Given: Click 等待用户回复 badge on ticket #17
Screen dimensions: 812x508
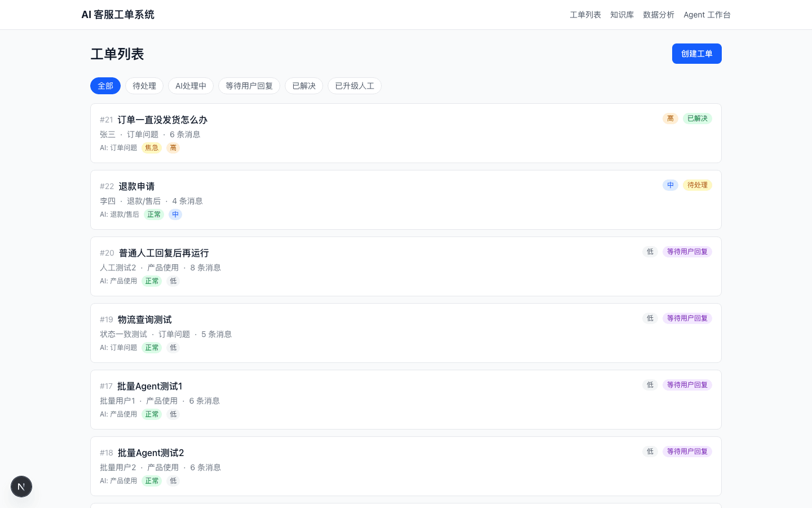Looking at the screenshot, I should (687, 385).
